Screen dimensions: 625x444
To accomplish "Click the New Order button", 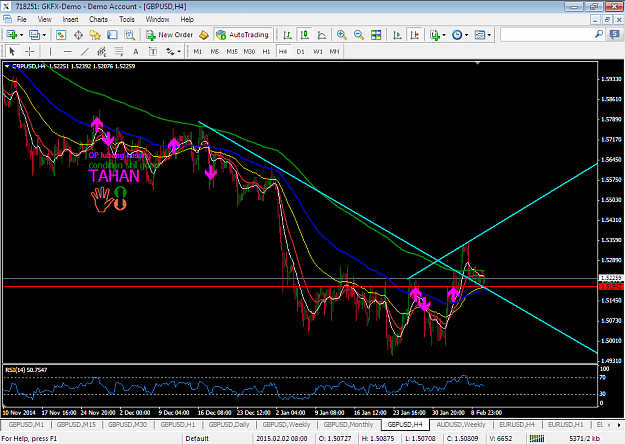I will pos(169,35).
